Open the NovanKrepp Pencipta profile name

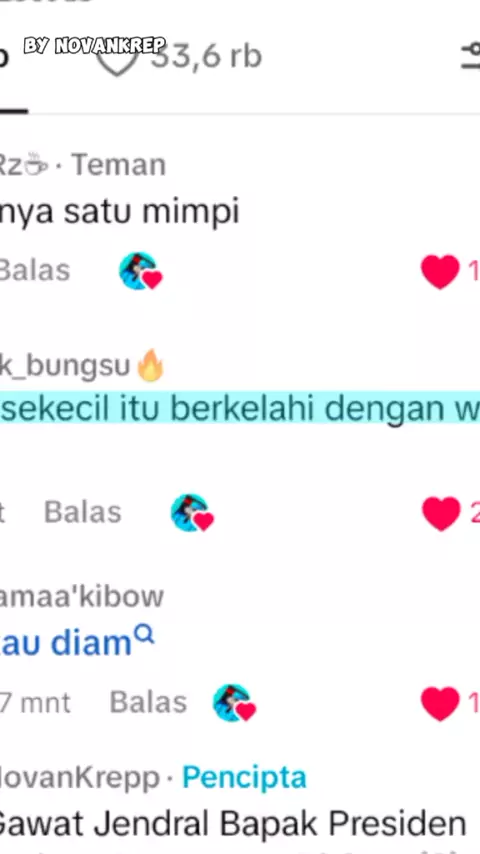80,777
